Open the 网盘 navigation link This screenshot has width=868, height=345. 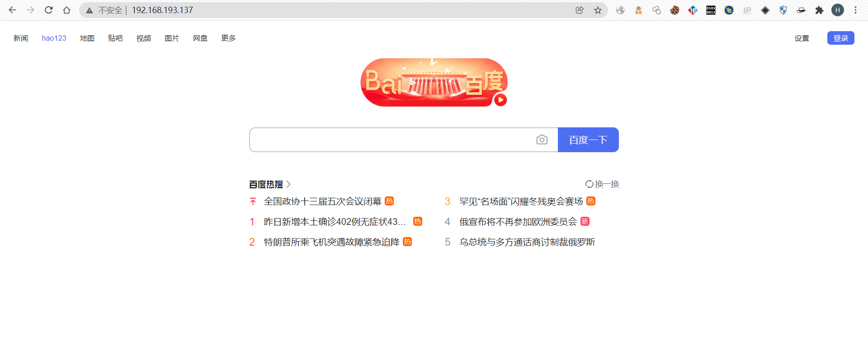coord(200,38)
